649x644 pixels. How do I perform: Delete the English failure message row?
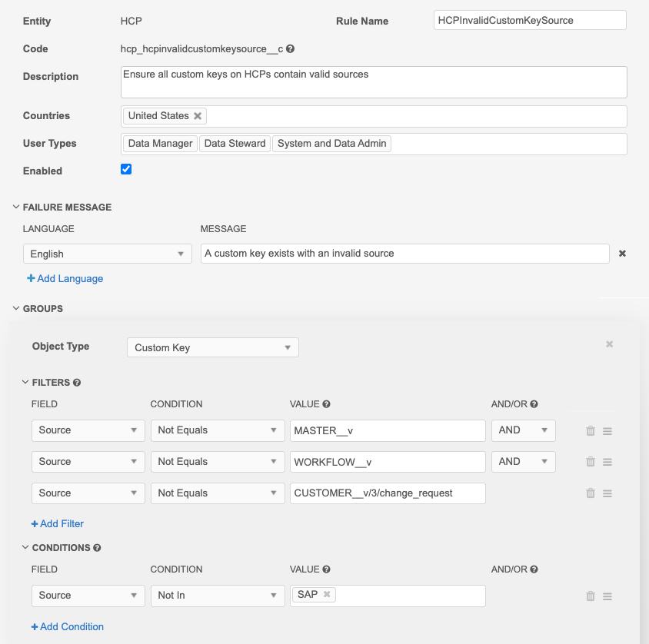coord(622,254)
